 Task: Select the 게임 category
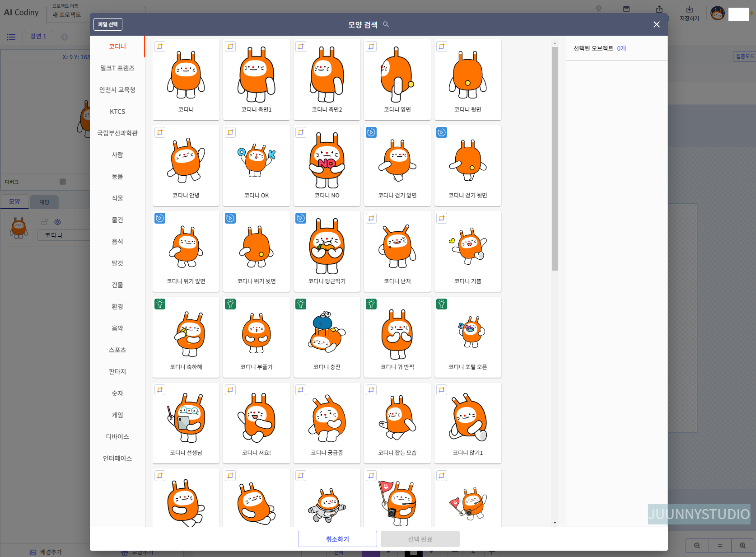point(117,415)
